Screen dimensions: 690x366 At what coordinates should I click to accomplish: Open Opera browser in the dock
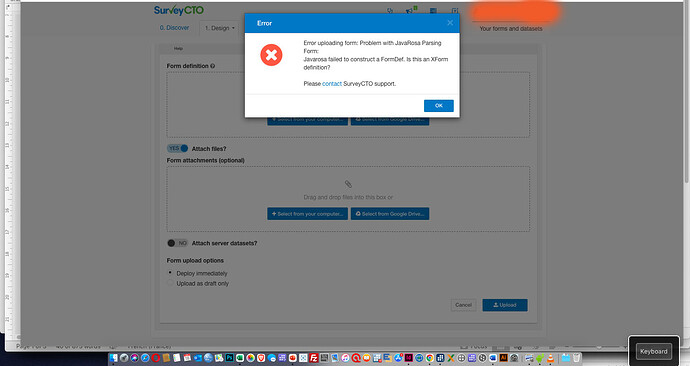tap(155, 358)
